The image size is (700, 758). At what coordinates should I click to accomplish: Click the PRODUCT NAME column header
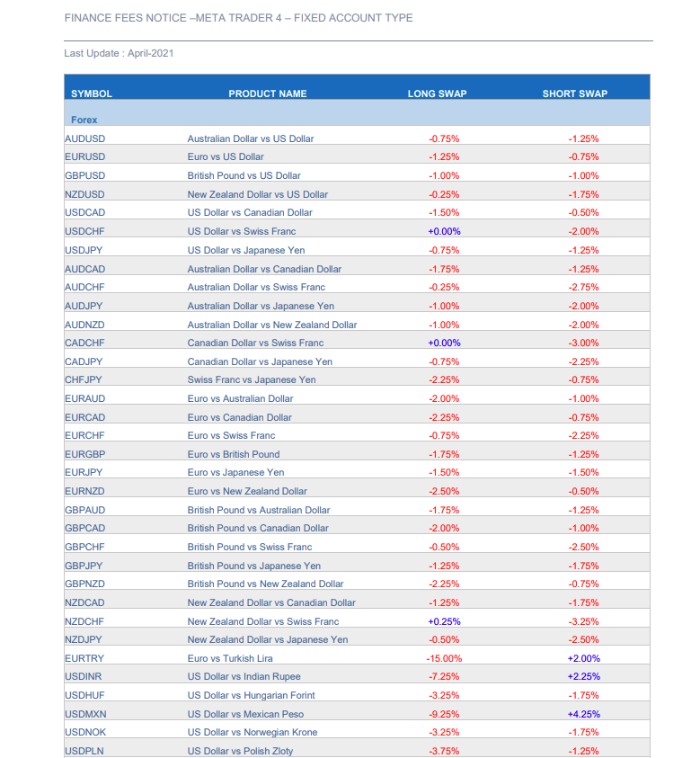(x=268, y=94)
